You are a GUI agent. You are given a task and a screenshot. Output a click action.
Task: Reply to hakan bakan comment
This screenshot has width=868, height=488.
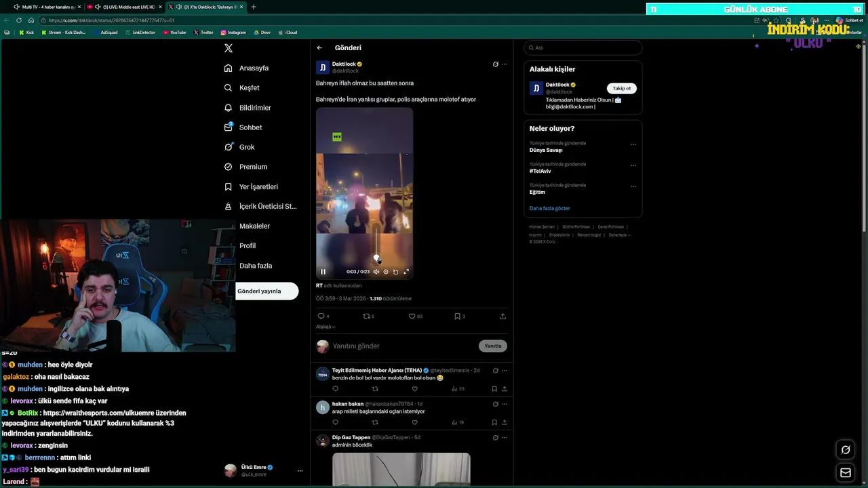point(335,422)
